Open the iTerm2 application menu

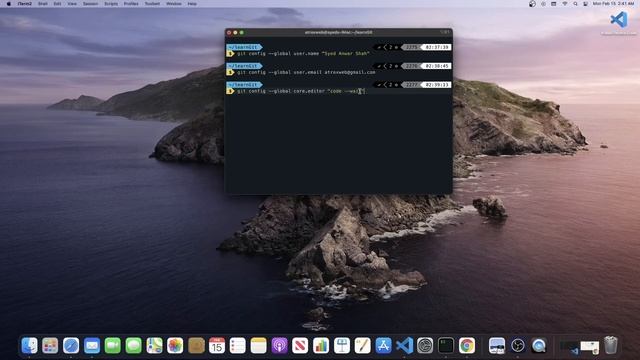click(x=24, y=4)
